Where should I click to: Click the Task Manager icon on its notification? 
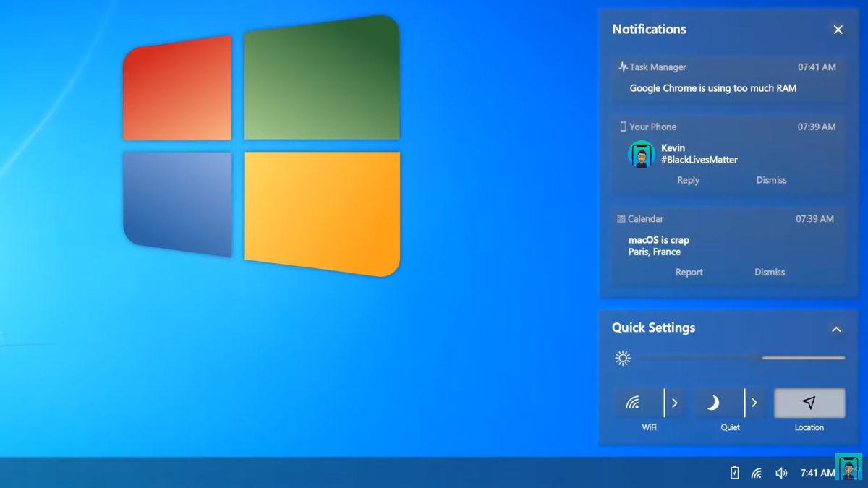(623, 67)
